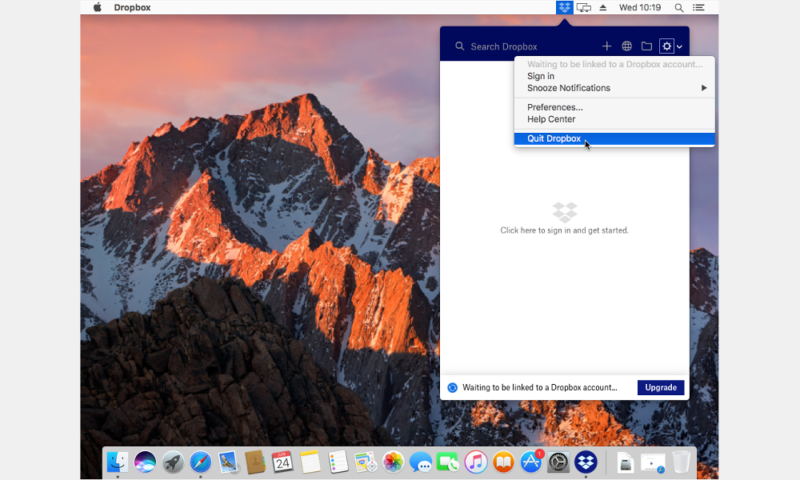Open the document file stack in dock

[625, 464]
